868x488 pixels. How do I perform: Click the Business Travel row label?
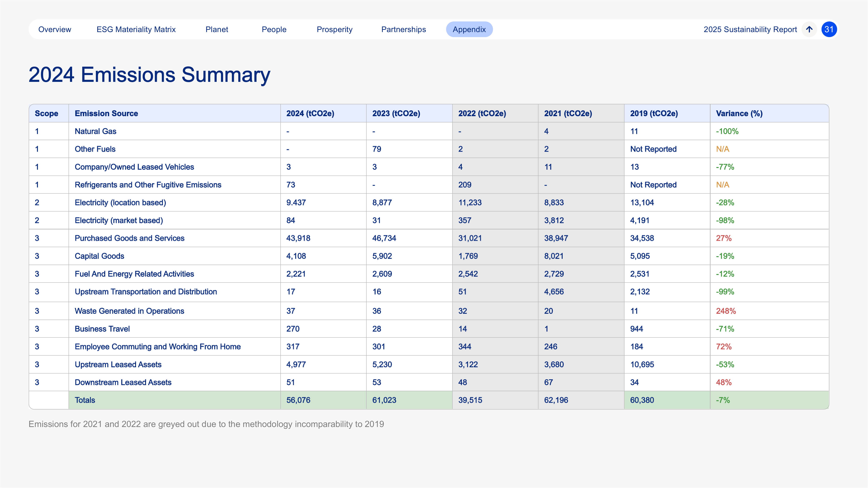(102, 329)
